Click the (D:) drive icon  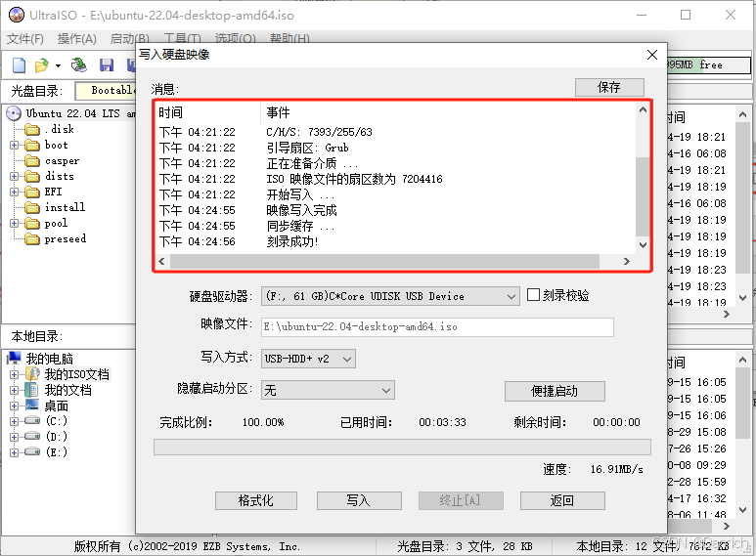(32, 437)
